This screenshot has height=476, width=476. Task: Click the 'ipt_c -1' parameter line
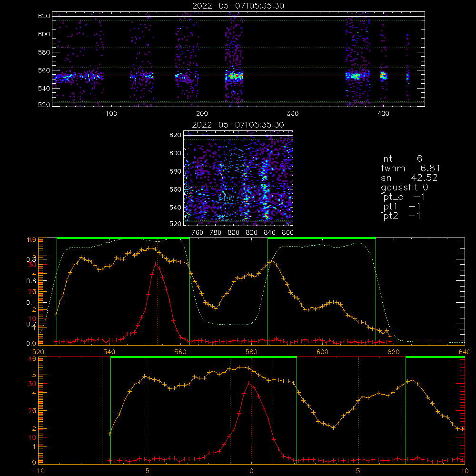pyautogui.click(x=403, y=197)
